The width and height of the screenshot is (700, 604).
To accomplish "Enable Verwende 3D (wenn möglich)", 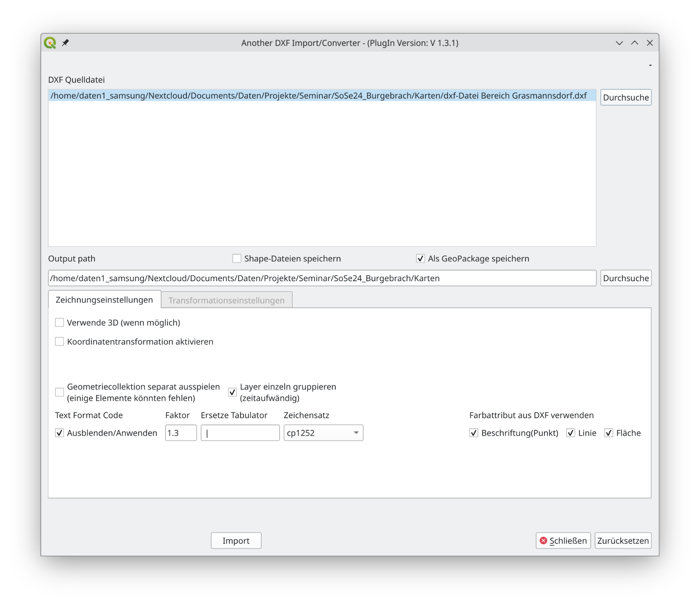I will (59, 323).
